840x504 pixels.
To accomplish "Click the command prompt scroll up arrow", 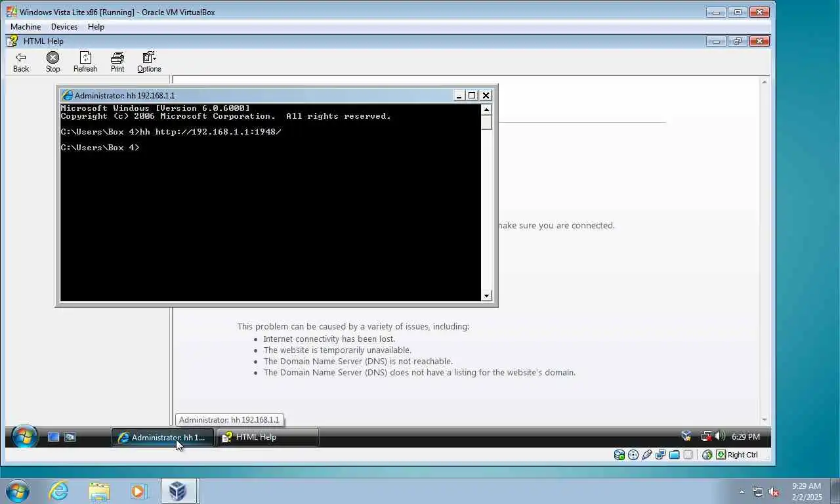I will click(486, 110).
